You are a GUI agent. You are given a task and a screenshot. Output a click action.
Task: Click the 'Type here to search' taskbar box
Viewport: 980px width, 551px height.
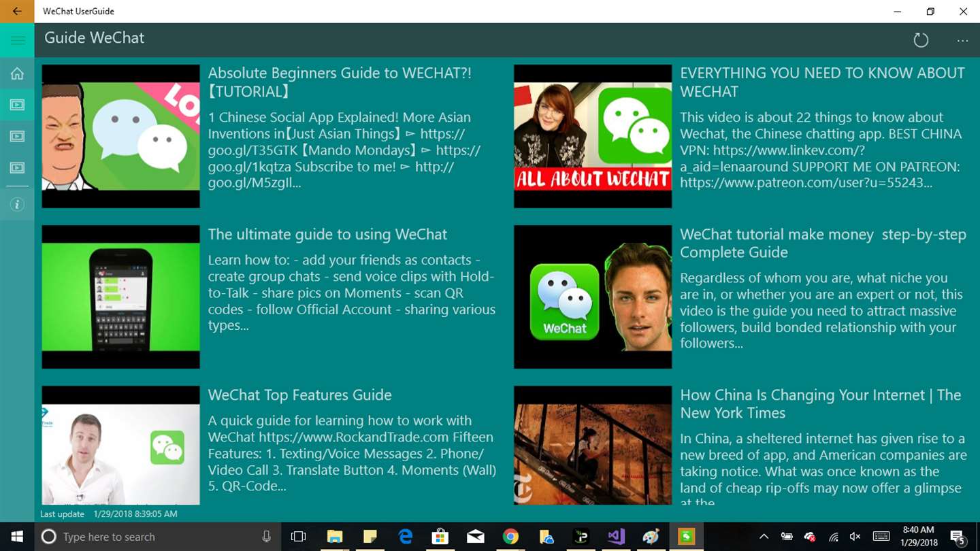[158, 537]
